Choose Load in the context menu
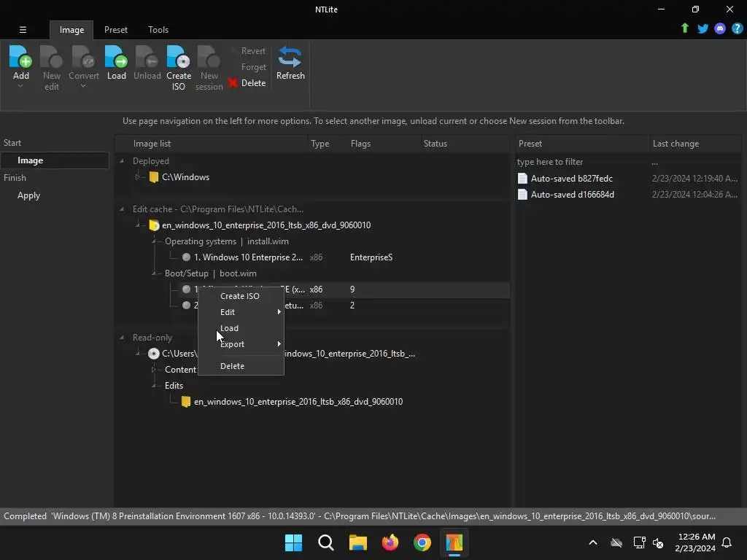The height and width of the screenshot is (560, 747). pos(241,328)
